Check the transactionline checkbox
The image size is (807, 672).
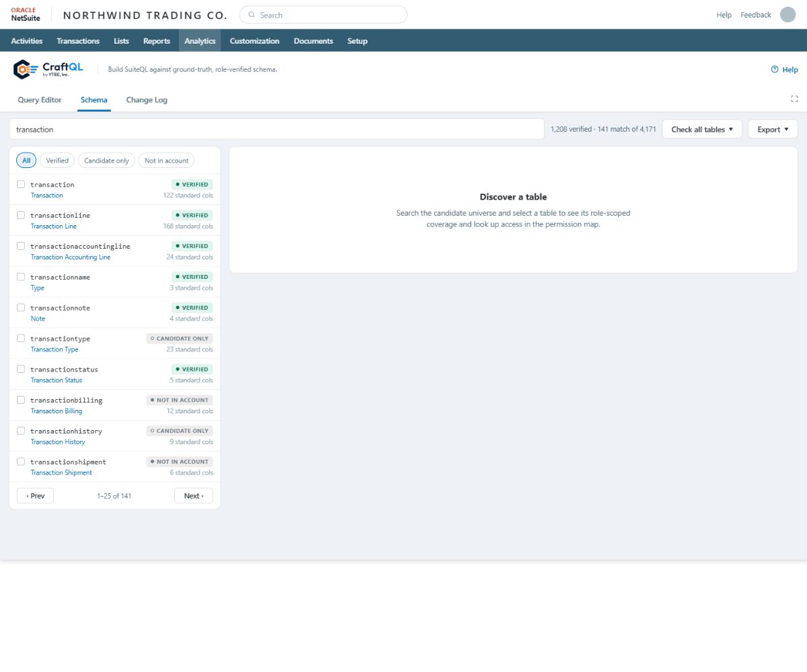(x=21, y=215)
